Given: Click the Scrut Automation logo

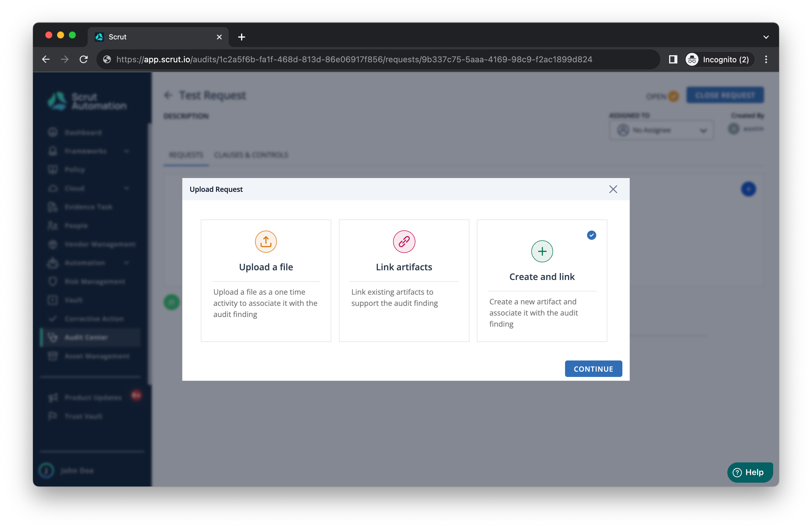Looking at the screenshot, I should pyautogui.click(x=87, y=101).
